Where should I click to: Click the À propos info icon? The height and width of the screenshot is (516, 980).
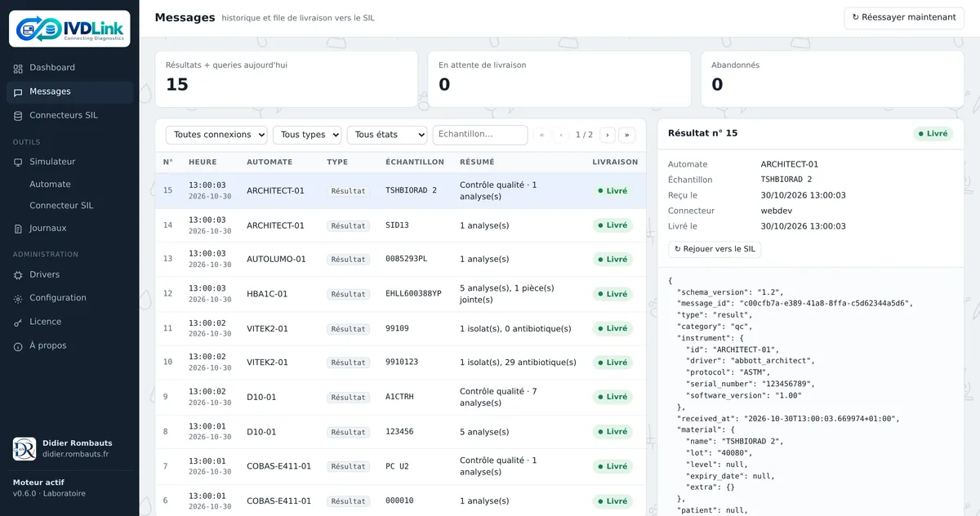coord(18,346)
